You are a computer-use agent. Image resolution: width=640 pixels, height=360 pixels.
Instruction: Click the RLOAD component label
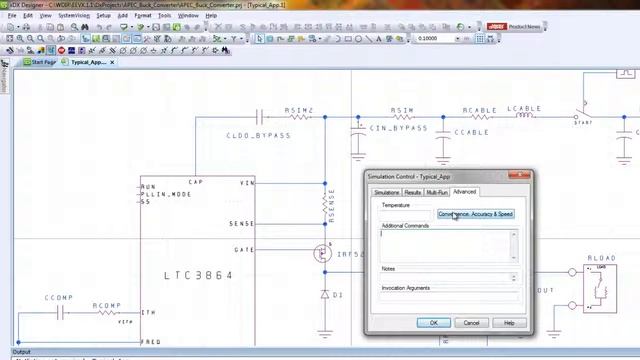pyautogui.click(x=602, y=258)
